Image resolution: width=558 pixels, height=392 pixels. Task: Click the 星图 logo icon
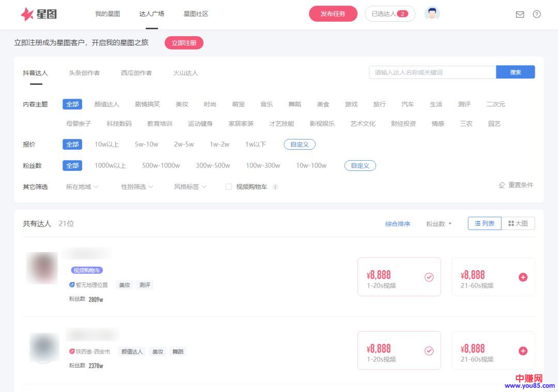click(x=27, y=14)
